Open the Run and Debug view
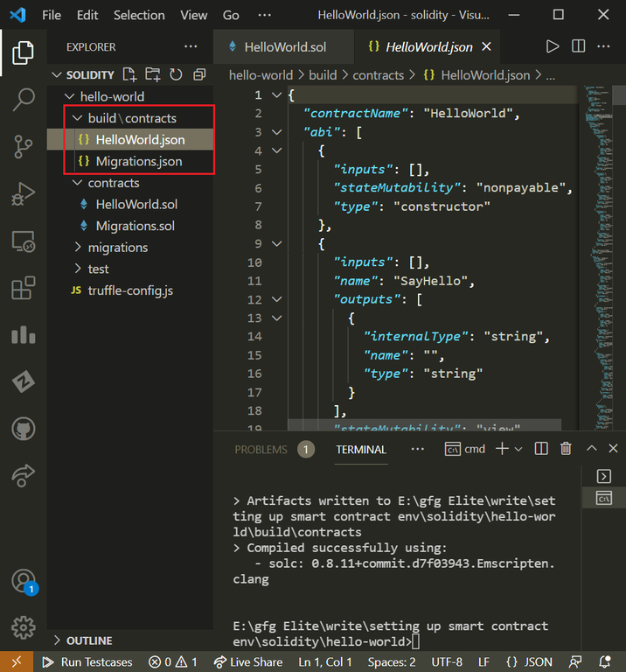 coord(24,193)
